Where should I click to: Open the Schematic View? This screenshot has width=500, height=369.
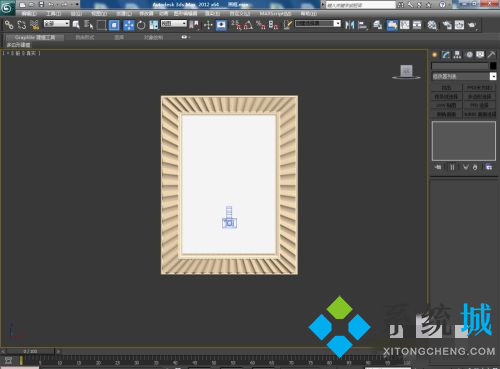417,25
